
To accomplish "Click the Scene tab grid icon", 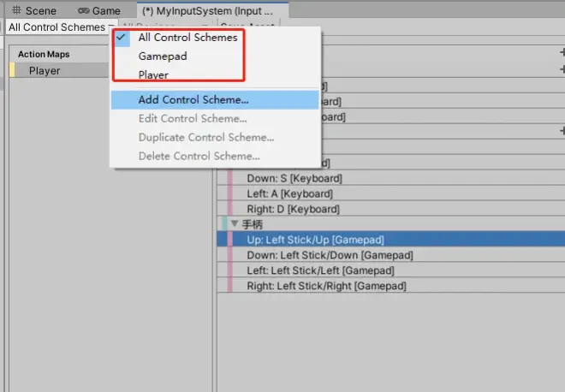I will (x=16, y=10).
